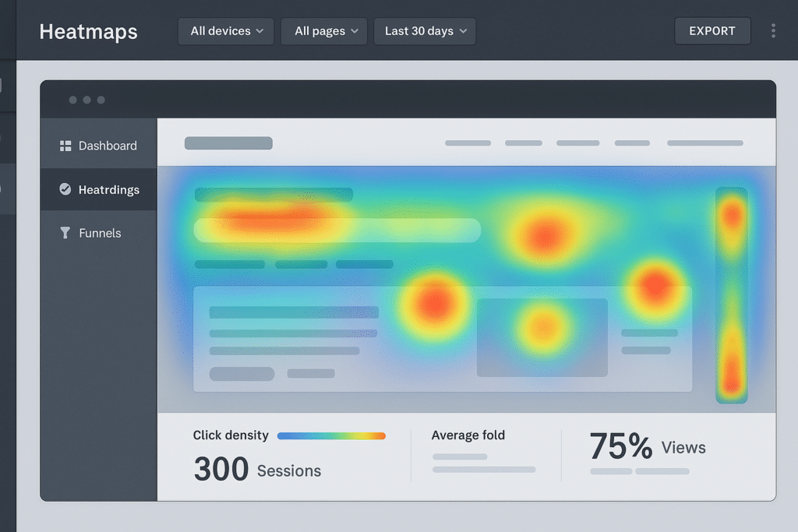
Task: Open the All pages dropdown
Action: point(324,31)
